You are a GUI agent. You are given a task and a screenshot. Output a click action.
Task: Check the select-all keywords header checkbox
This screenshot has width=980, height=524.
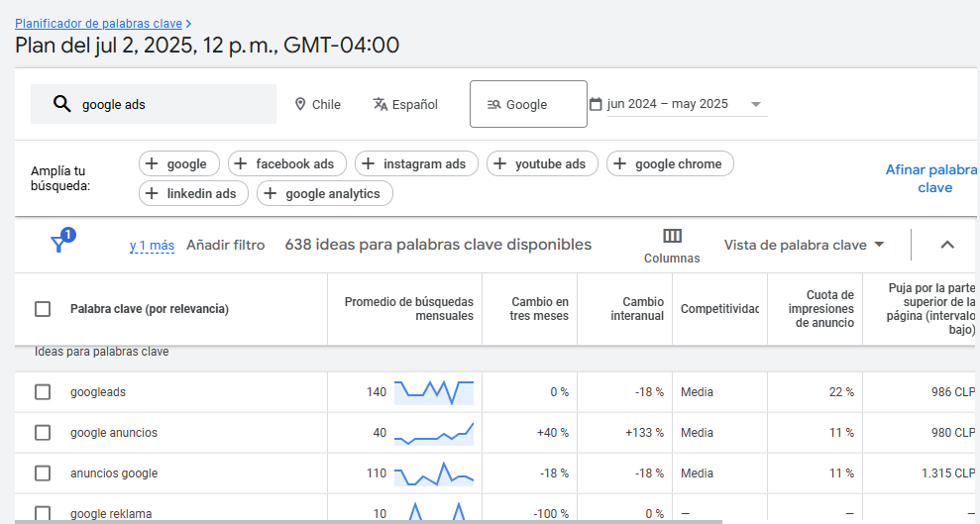point(43,309)
